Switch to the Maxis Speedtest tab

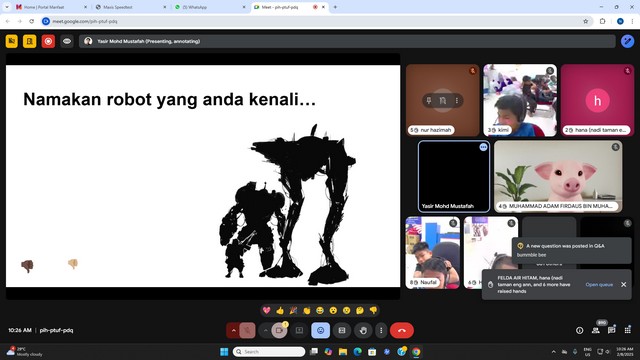point(131,7)
